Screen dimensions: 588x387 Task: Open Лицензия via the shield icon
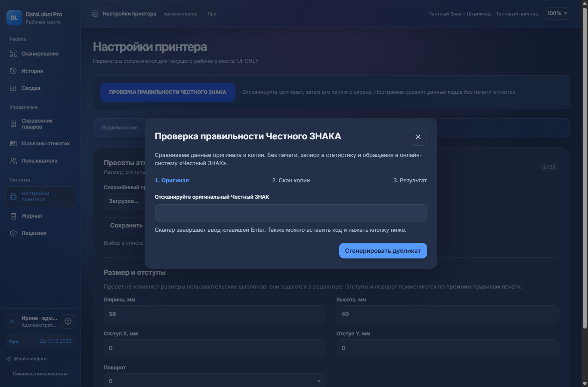pos(13,233)
